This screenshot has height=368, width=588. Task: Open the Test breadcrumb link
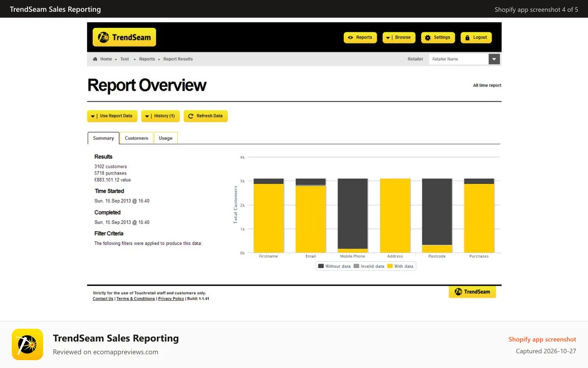[124, 59]
